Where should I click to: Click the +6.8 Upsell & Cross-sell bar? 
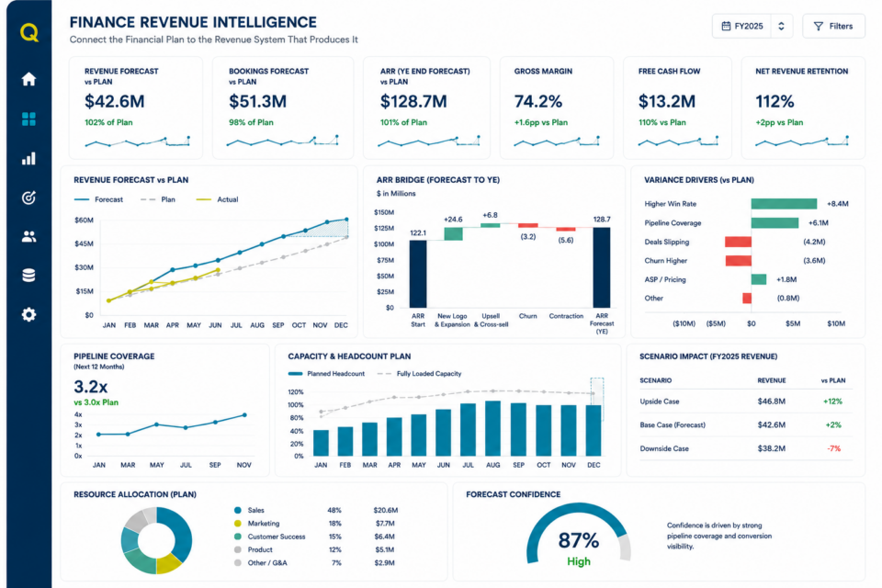coord(490,225)
